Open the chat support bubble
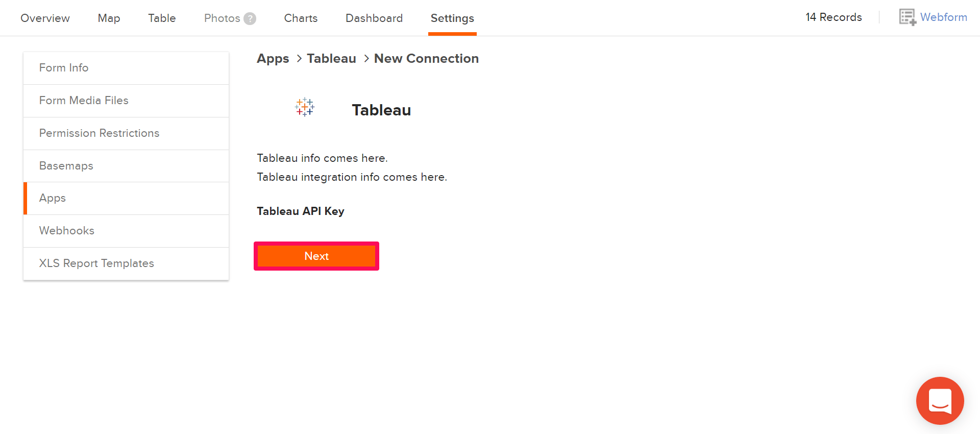Screen dimensions: 980x434 coord(940,401)
